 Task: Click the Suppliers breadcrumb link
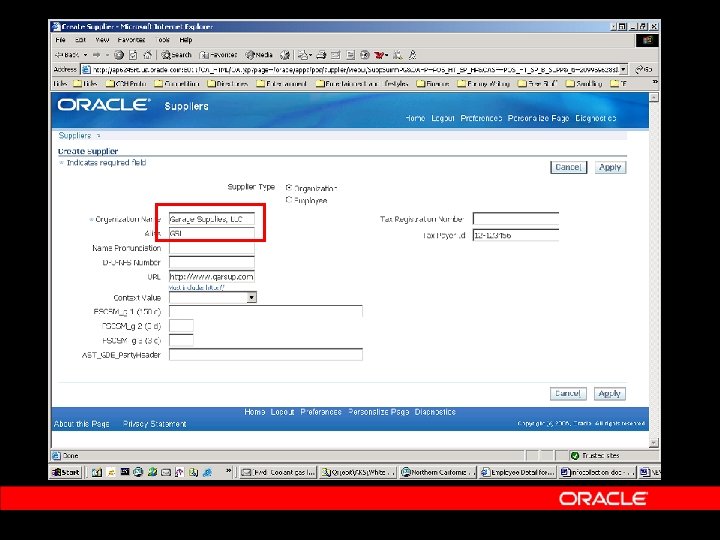[75, 135]
